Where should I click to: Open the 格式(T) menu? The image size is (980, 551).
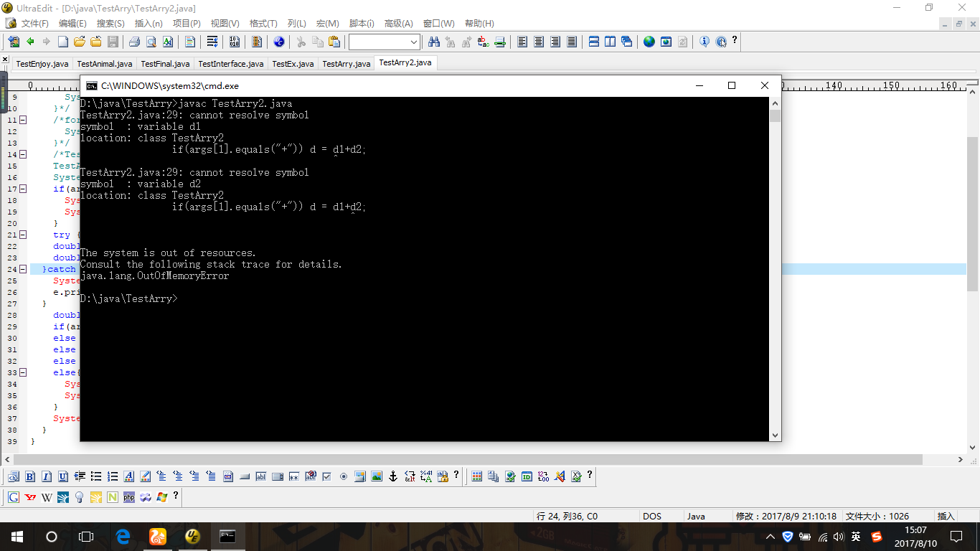[263, 24]
